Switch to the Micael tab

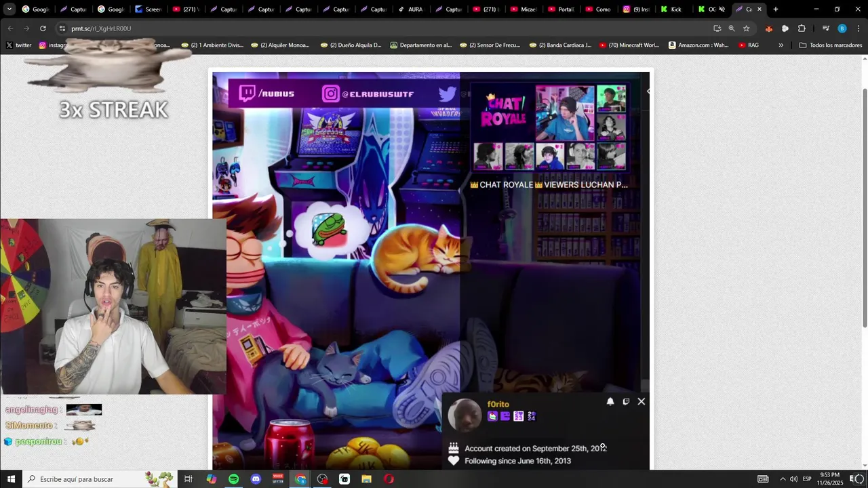tap(523, 9)
